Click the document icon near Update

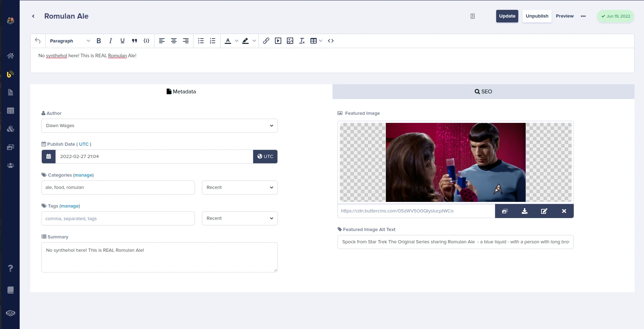[x=473, y=16]
